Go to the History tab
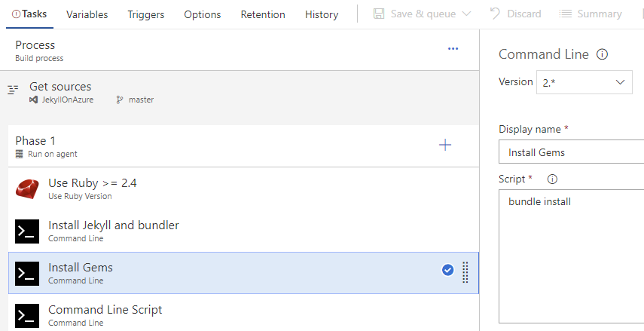Screen dimensions: 644x331 click(x=322, y=14)
